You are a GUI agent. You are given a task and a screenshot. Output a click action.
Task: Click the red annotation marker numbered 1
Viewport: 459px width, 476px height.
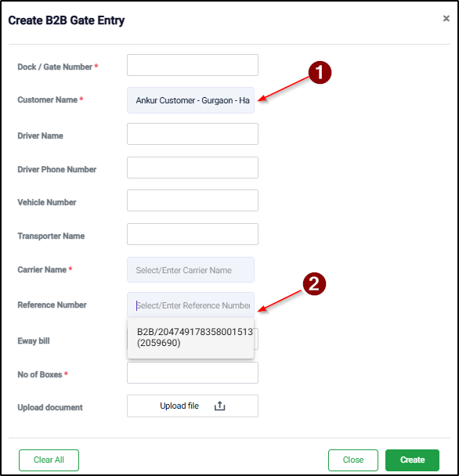(x=320, y=73)
